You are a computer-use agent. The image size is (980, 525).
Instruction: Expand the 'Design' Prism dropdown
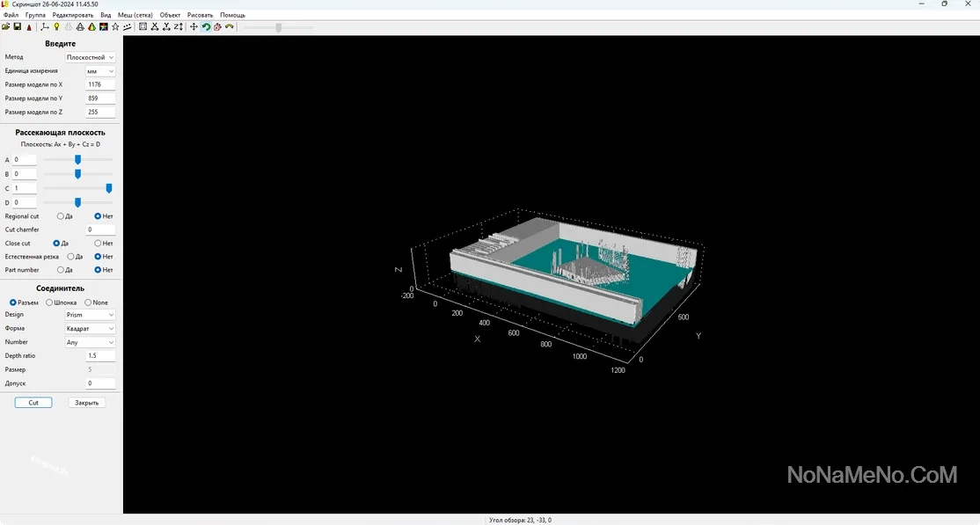(x=91, y=315)
